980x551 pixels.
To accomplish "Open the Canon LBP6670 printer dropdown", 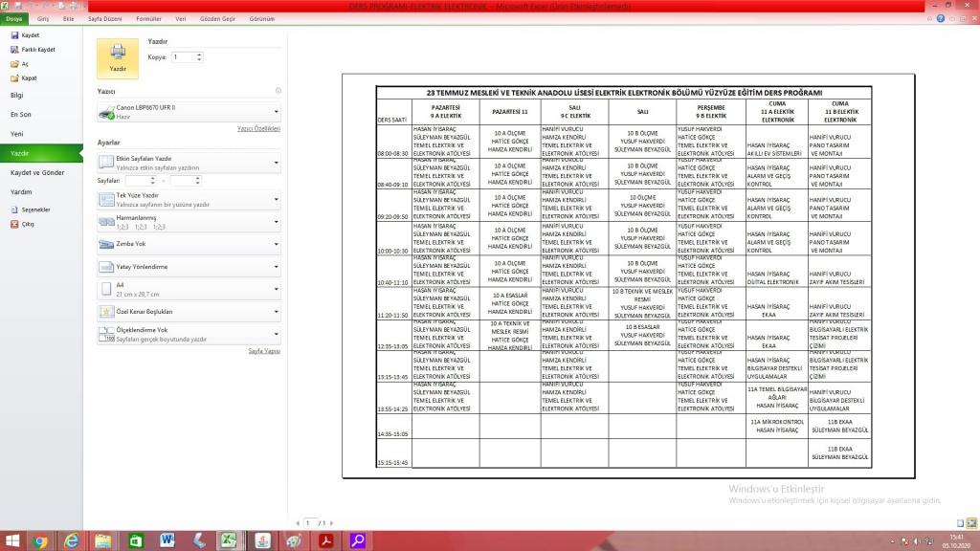I will click(x=189, y=112).
